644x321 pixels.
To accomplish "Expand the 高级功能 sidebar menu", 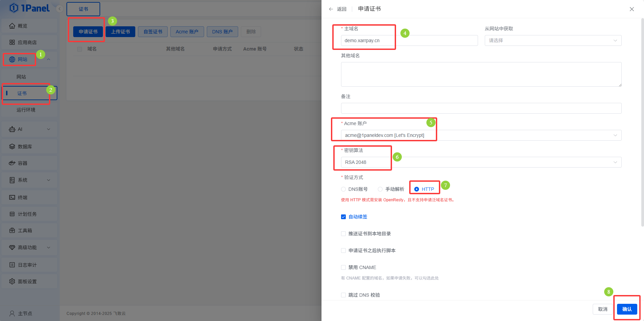I will (x=30, y=247).
